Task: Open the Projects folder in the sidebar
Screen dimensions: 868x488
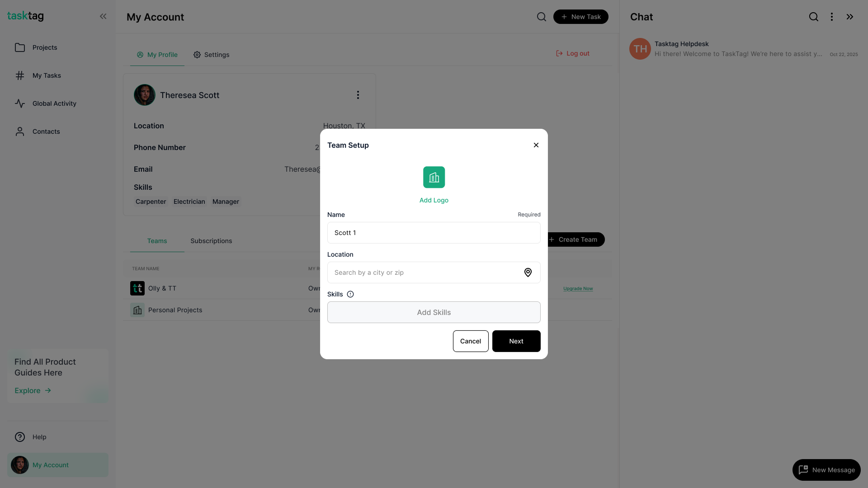Action: 44,47
